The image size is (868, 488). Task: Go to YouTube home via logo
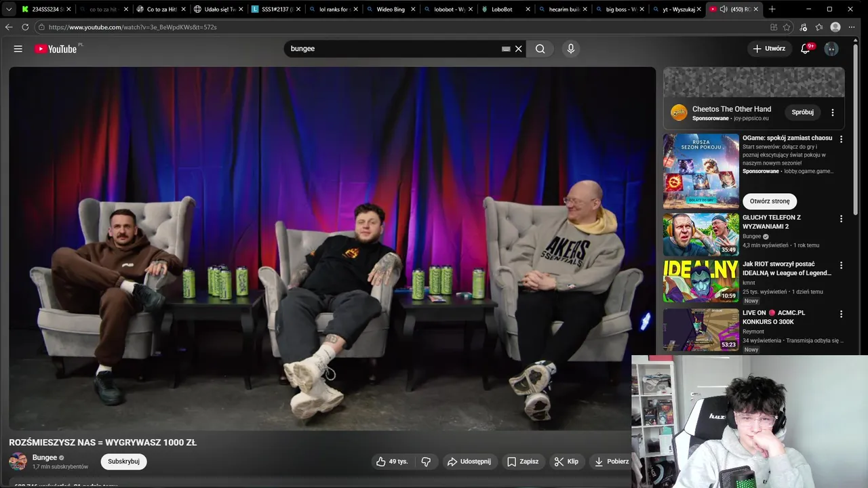coord(56,49)
